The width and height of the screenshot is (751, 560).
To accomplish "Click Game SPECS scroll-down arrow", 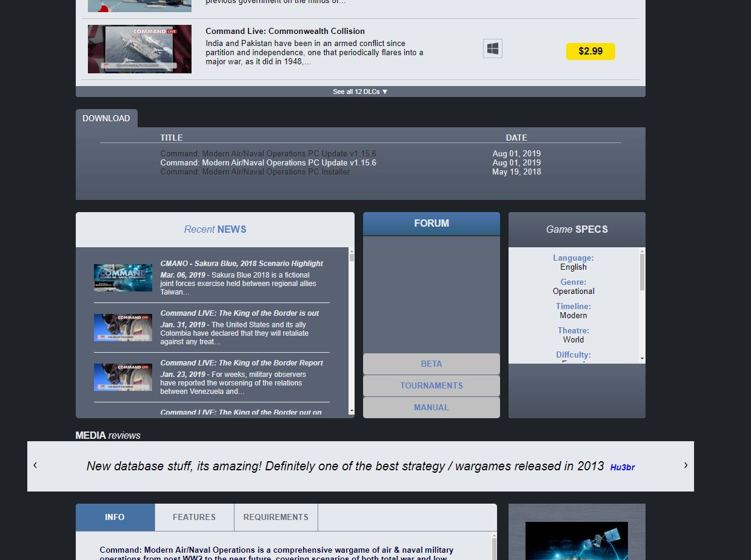I will 643,359.
